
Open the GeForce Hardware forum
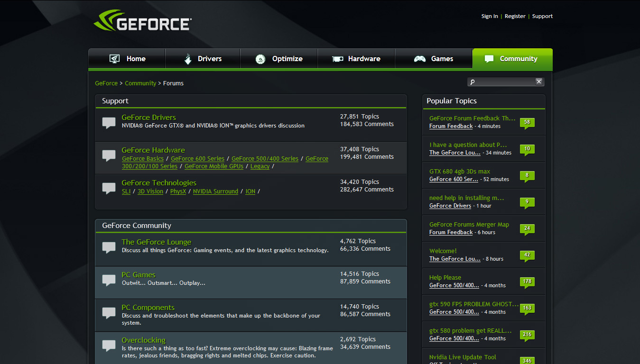click(x=153, y=150)
